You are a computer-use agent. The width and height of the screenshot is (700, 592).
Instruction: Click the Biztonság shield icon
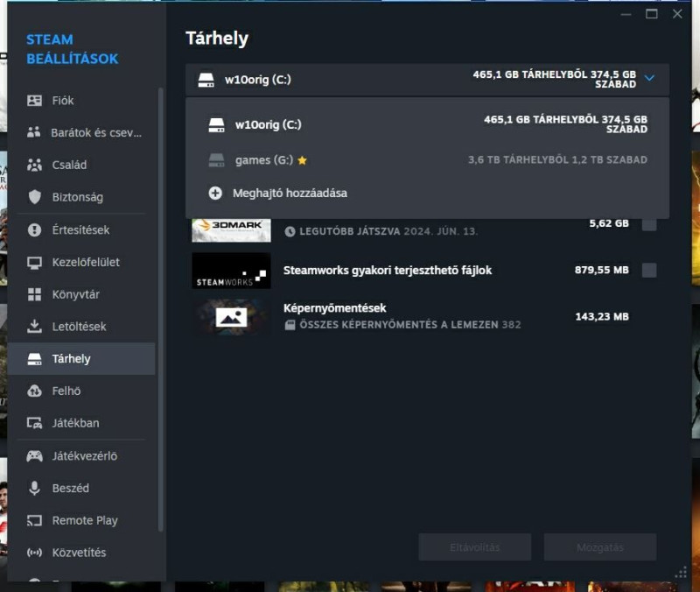34,197
